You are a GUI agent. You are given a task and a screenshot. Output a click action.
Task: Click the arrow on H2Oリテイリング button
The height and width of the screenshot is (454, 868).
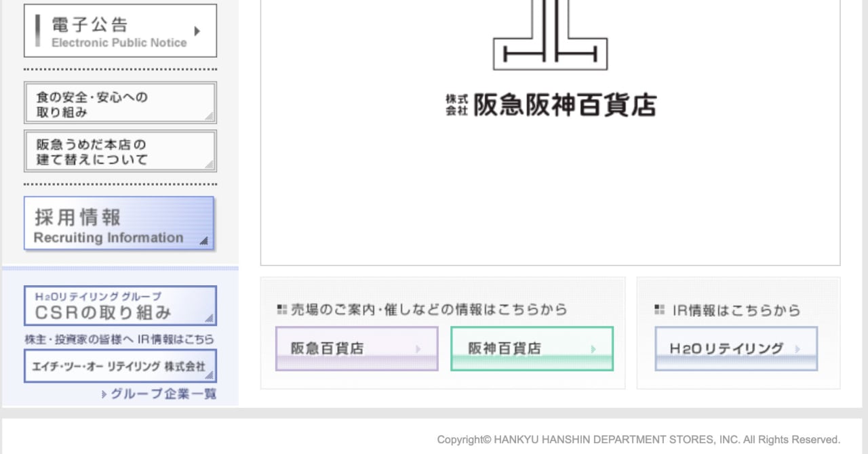[x=797, y=349]
